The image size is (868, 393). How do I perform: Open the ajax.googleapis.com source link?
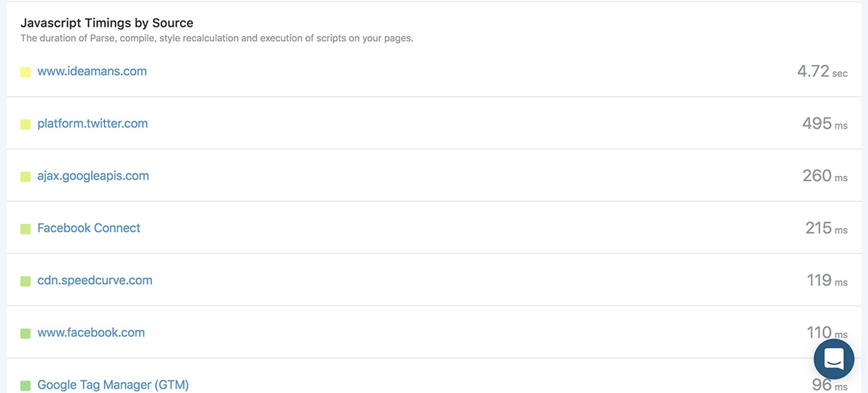coord(93,176)
